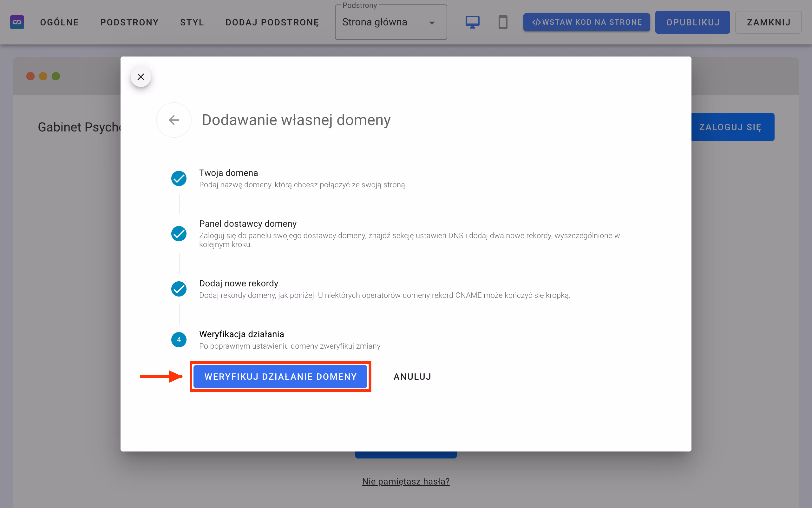
Task: Click the OPUBLIKUJ button
Action: point(692,22)
